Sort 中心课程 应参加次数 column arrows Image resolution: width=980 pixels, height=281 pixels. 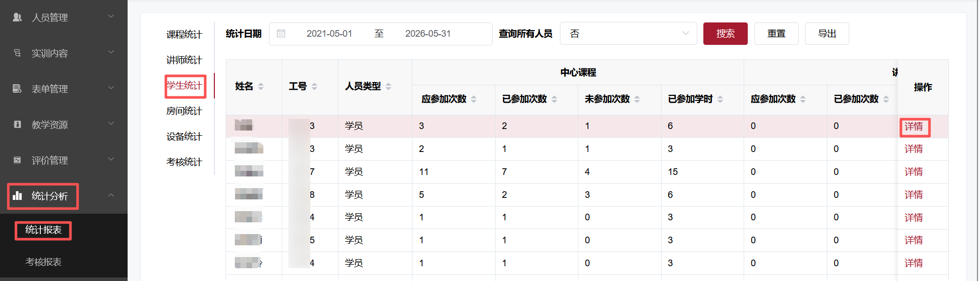point(474,99)
